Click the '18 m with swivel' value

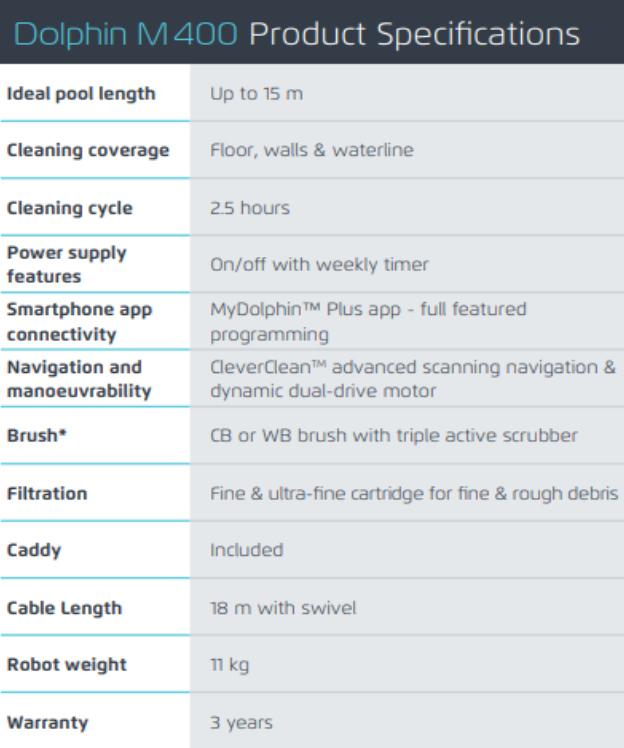pos(282,608)
